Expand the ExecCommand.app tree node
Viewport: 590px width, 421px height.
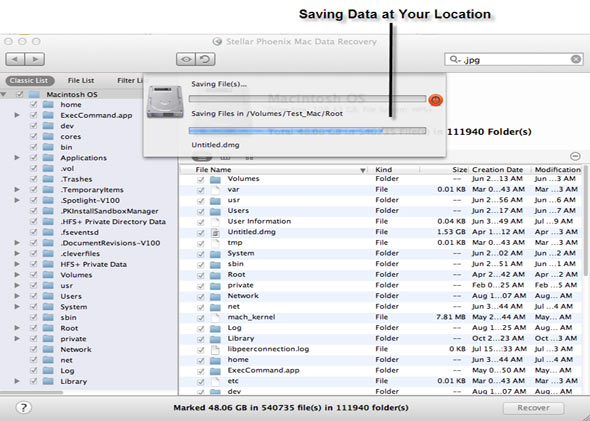click(x=17, y=115)
